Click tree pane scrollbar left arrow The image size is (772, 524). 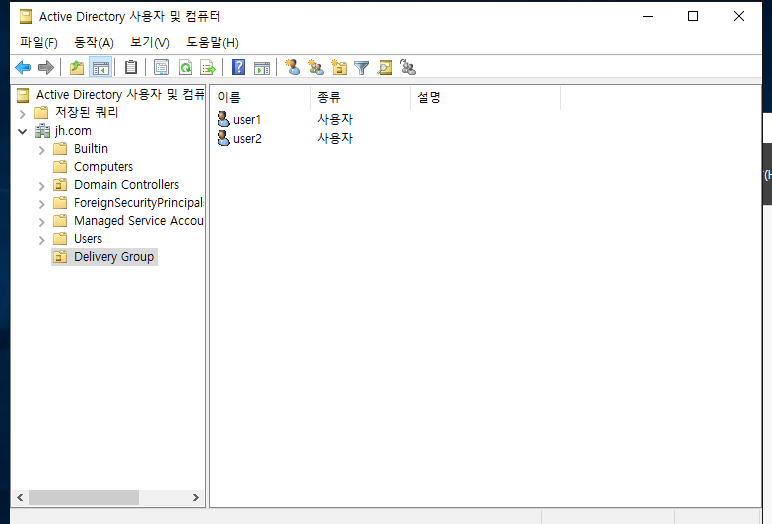point(20,497)
